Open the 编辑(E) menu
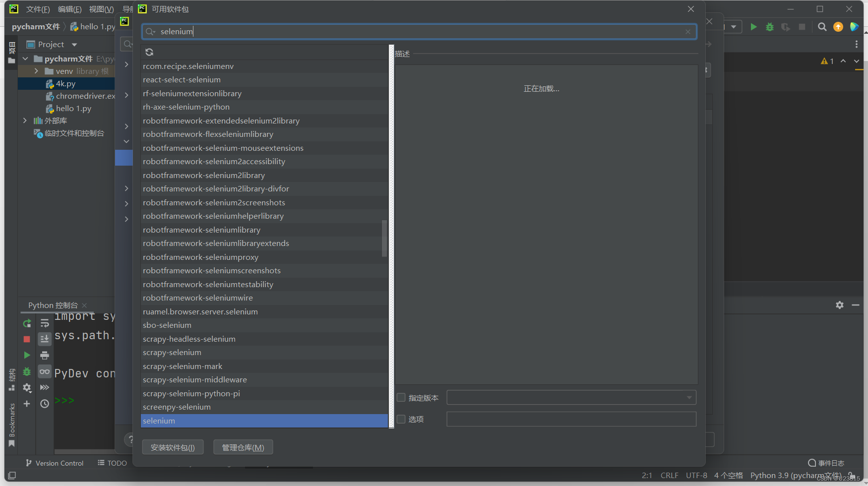The width and height of the screenshot is (868, 486). tap(70, 9)
